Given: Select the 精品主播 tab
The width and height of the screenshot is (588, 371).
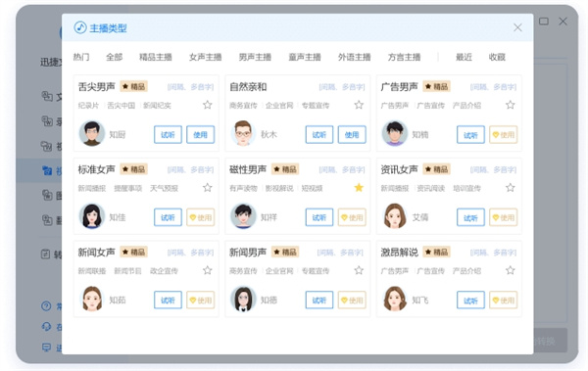Looking at the screenshot, I should [155, 57].
